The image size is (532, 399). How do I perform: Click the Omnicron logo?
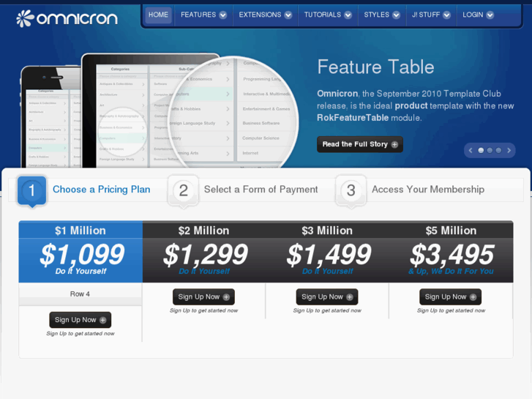67,18
